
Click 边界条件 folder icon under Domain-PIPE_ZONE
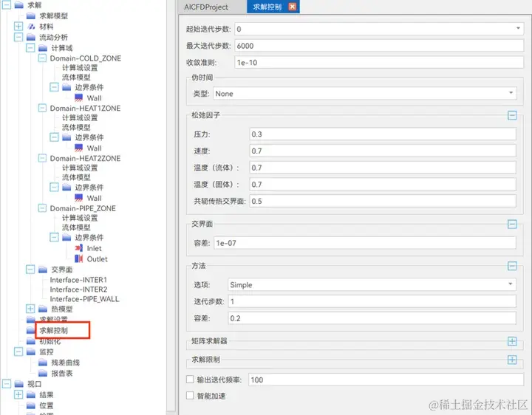point(66,237)
